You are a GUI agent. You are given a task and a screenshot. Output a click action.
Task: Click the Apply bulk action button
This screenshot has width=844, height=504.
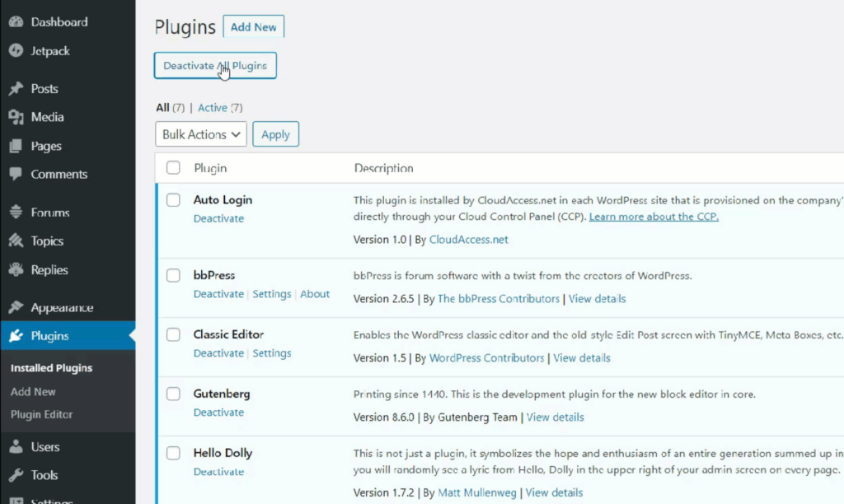click(x=275, y=134)
